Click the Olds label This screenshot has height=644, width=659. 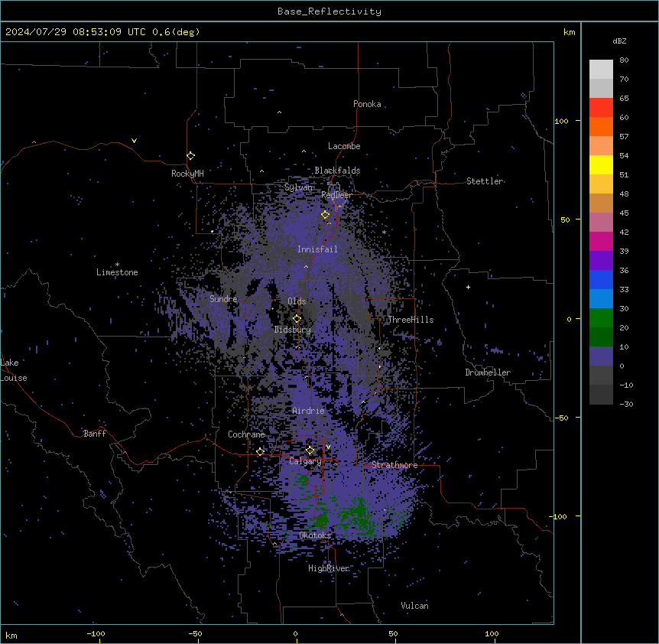297,301
